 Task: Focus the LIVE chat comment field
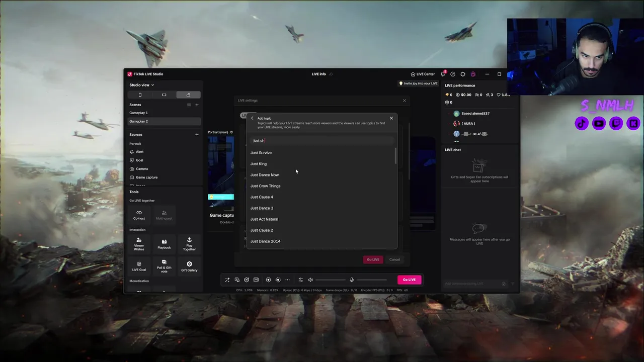coord(473,284)
